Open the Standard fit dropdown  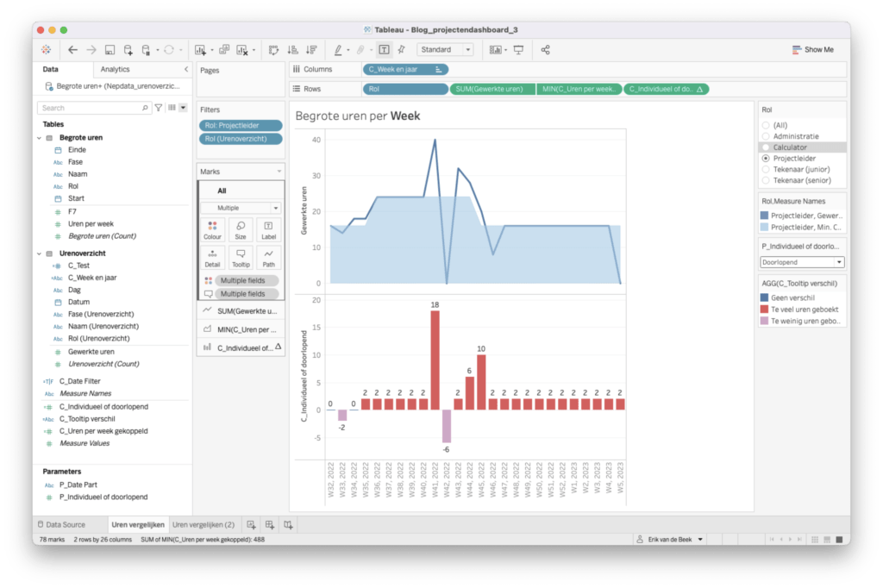tap(444, 50)
